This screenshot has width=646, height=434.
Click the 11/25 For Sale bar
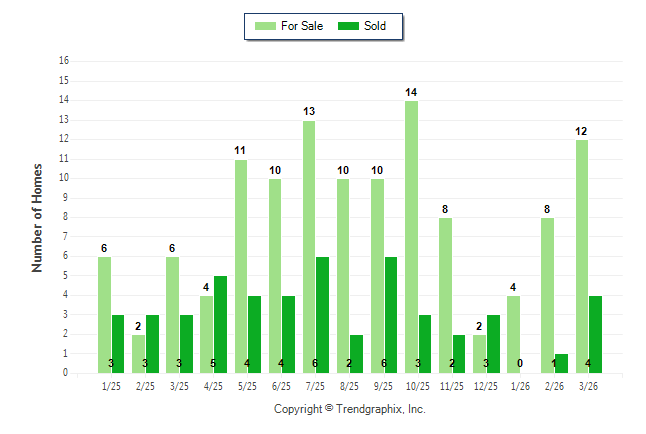tap(445, 295)
